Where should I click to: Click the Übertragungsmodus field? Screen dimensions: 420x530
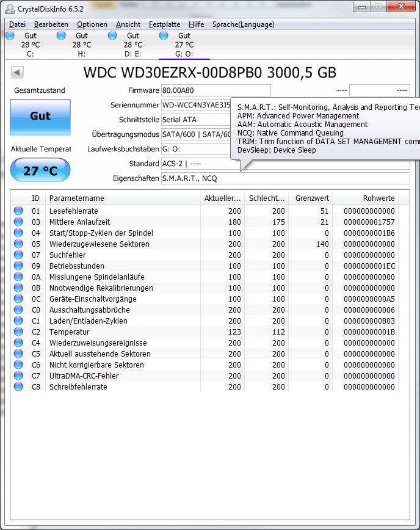coord(196,134)
